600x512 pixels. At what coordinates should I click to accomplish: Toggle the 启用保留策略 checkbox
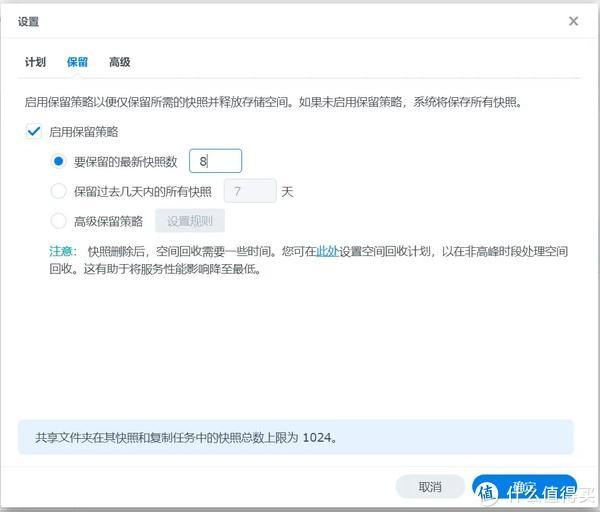click(x=34, y=131)
